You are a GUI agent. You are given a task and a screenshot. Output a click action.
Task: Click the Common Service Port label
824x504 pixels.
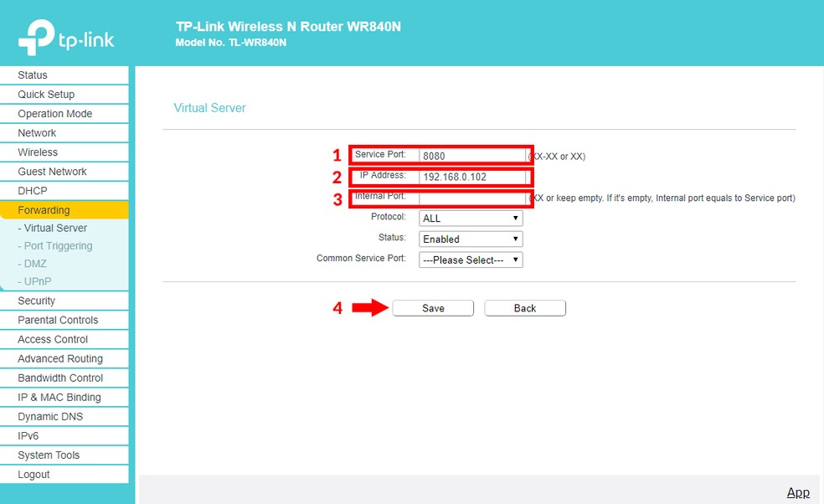(361, 258)
